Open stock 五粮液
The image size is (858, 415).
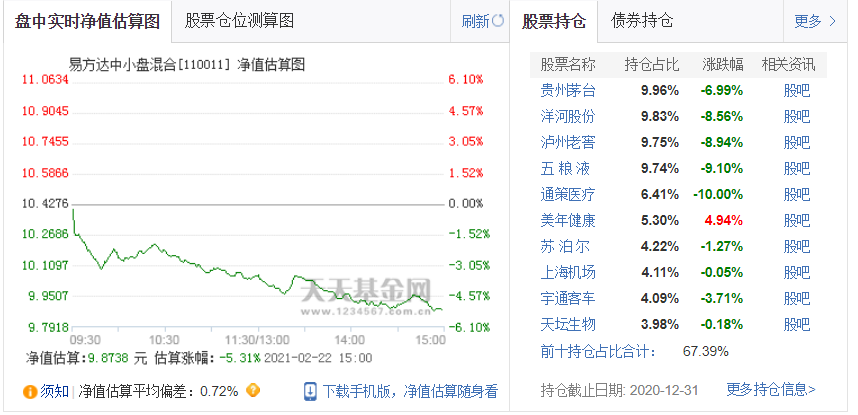(x=565, y=168)
